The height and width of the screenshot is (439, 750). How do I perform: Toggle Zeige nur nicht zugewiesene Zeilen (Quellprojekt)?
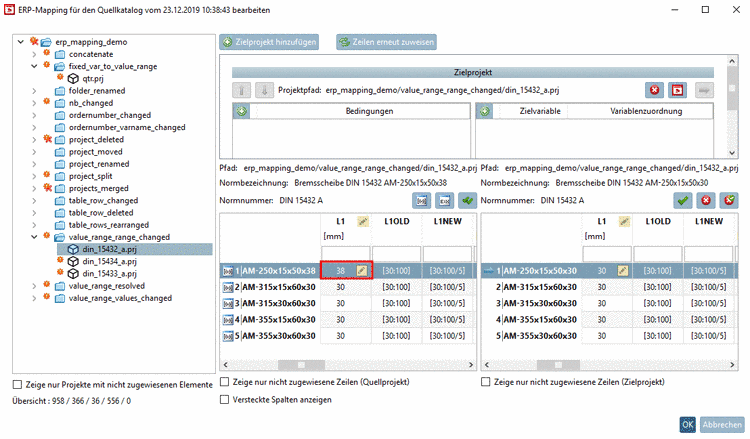coord(224,382)
